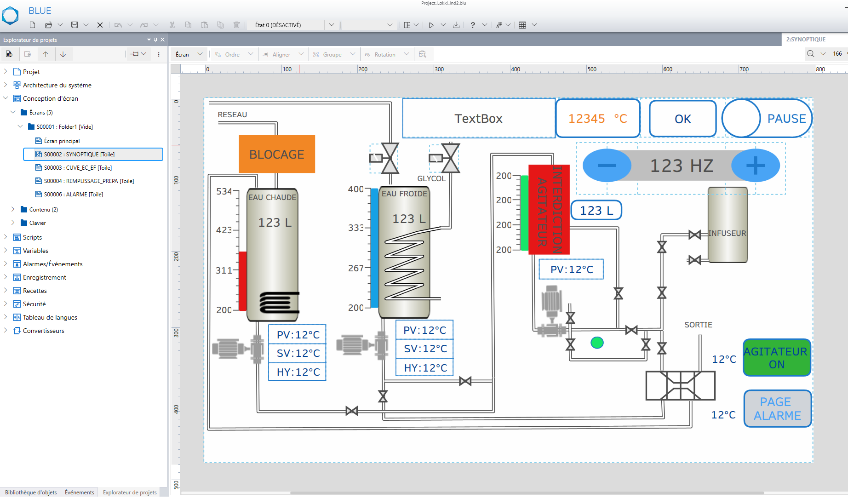848x504 pixels.
Task: Open the État 0 (DÉSACTIVÉ) dropdown
Action: click(331, 25)
